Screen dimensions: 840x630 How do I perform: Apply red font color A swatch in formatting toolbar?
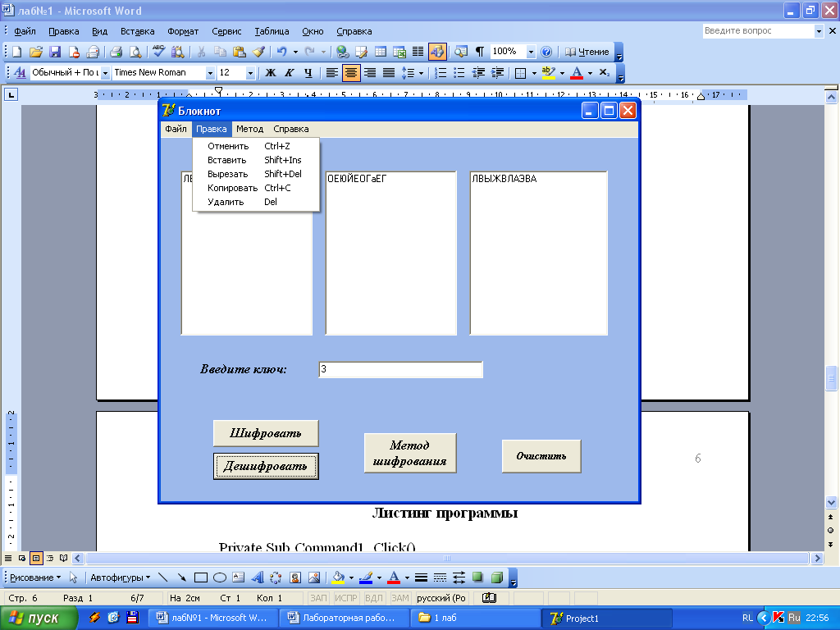click(x=577, y=73)
